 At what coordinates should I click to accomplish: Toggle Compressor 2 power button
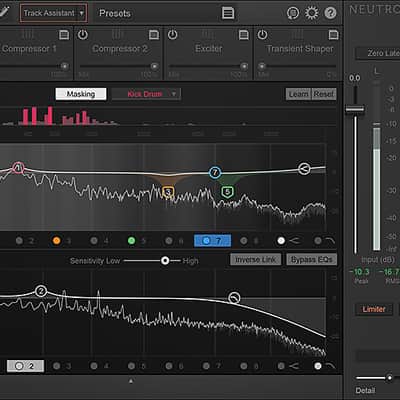pyautogui.click(x=83, y=35)
